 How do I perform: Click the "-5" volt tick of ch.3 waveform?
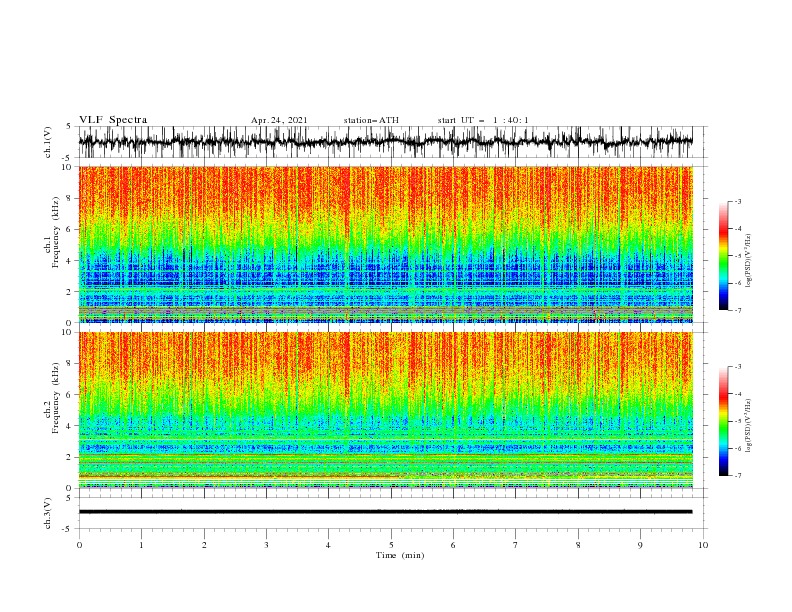click(68, 529)
